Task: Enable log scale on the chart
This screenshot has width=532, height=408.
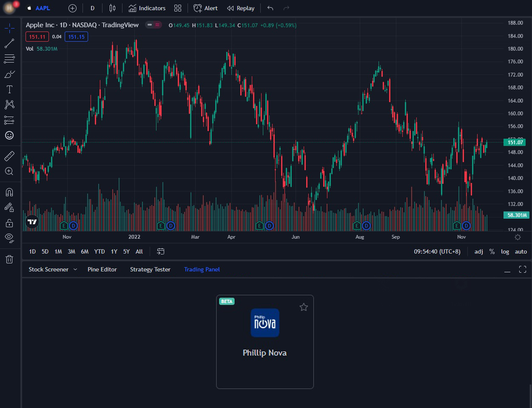Action: (x=505, y=251)
